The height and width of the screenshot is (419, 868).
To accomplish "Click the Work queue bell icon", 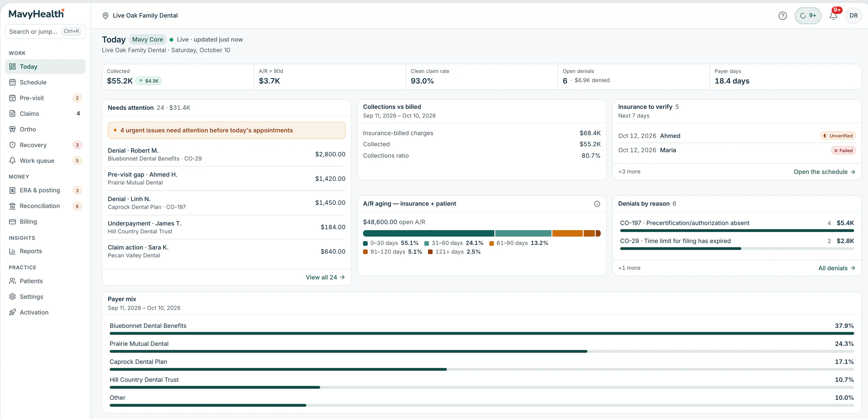I will (x=12, y=160).
